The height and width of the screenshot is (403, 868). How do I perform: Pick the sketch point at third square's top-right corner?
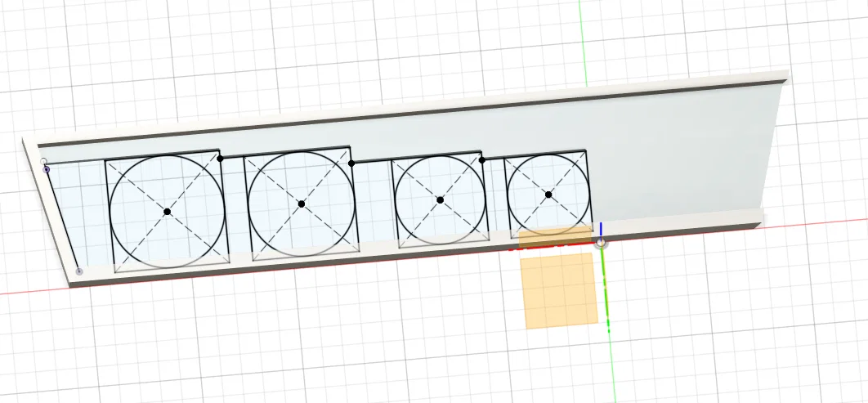point(481,160)
